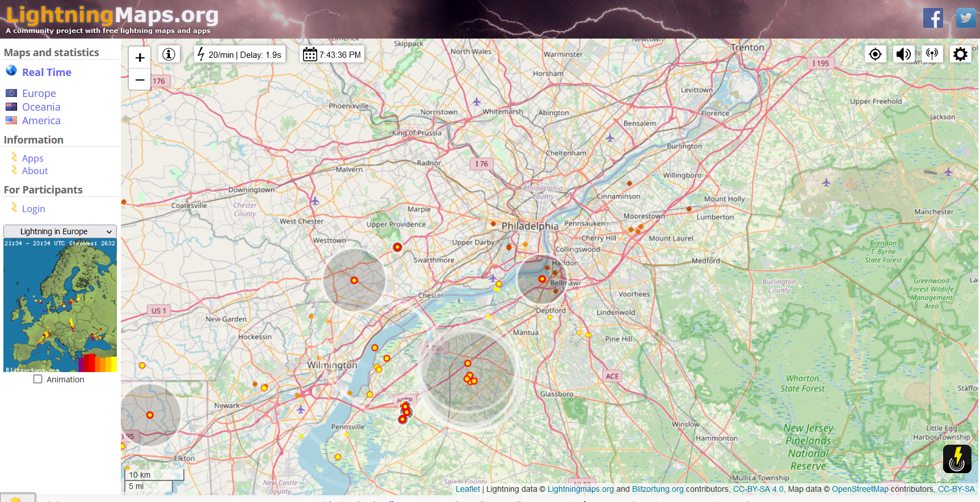This screenshot has width=980, height=502.
Task: Click the bolt icon beside Login
Action: click(14, 208)
